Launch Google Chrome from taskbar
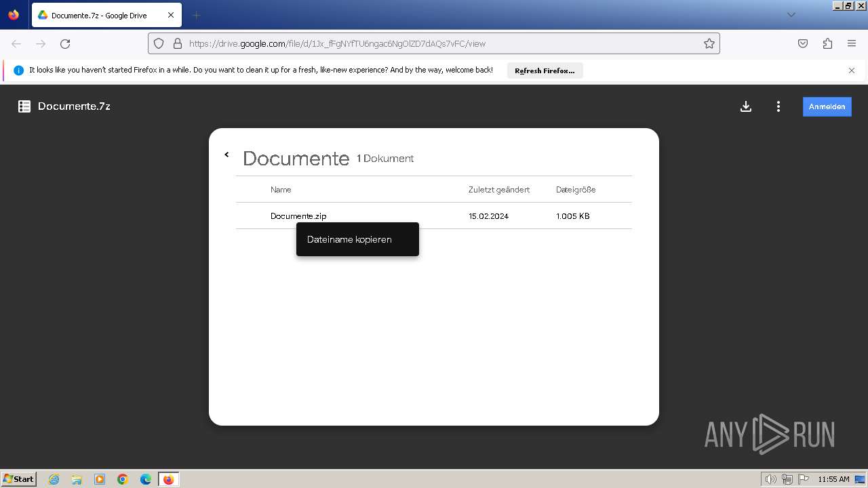 [123, 479]
